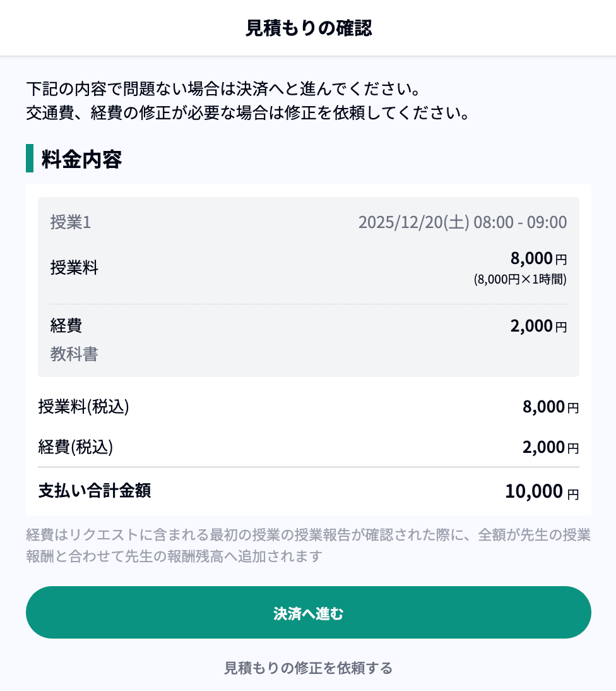This screenshot has width=616, height=691.
Task: Click the green bar beside 料金内容
Action: pos(30,158)
